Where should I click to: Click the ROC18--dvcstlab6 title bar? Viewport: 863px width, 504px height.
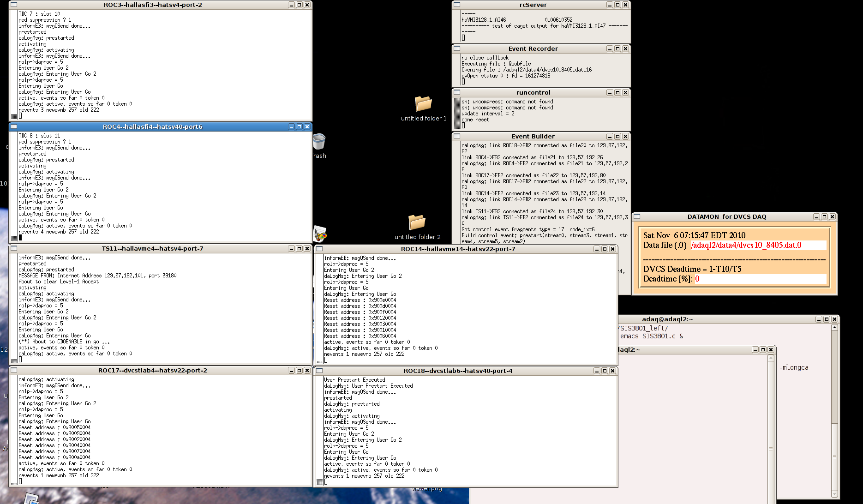(458, 371)
